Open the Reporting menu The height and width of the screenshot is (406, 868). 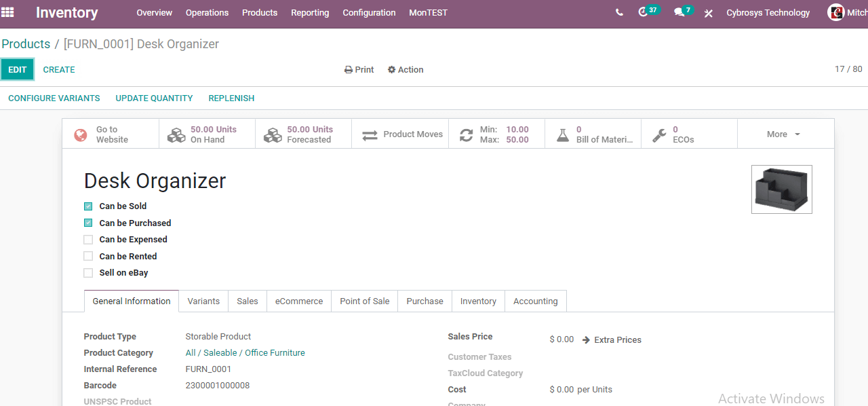310,13
